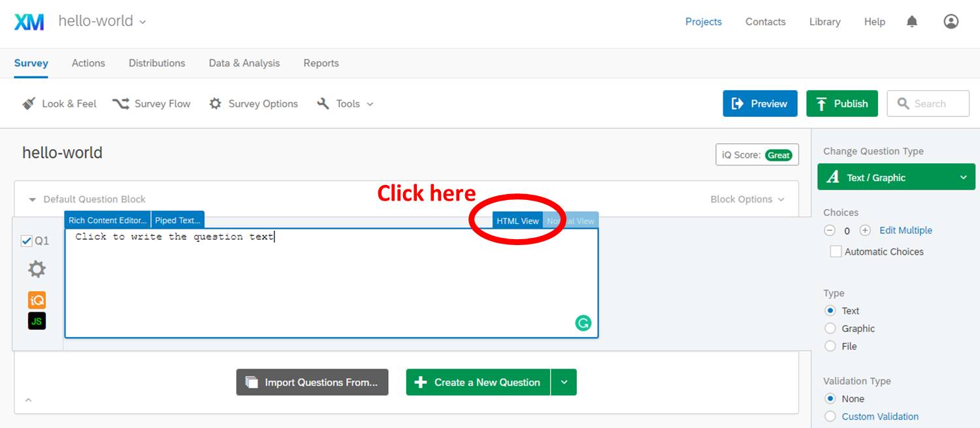Select the Graphic type radio button
Viewport: 980px width, 428px height.
830,328
